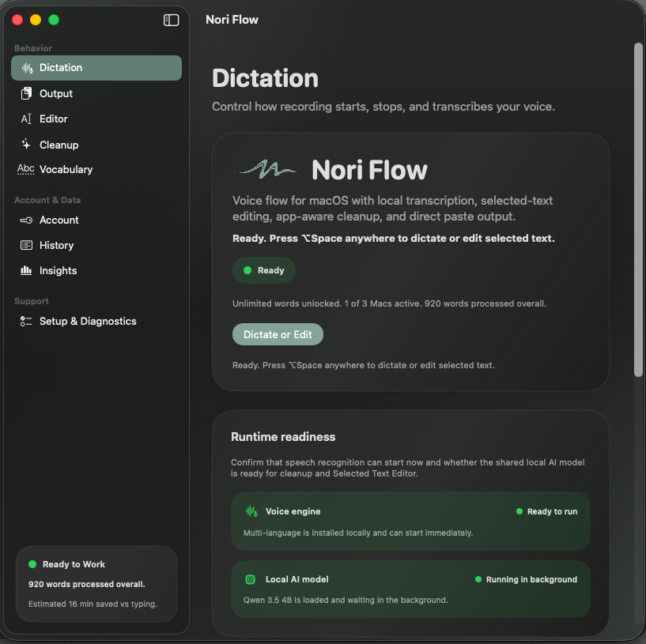The width and height of the screenshot is (646, 644).
Task: Click the green dot in Ready badge
Action: point(247,270)
